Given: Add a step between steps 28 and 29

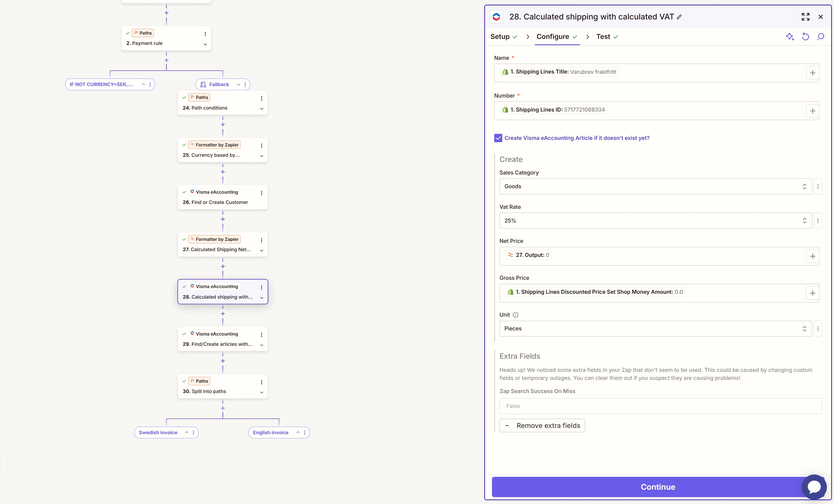Looking at the screenshot, I should [223, 314].
